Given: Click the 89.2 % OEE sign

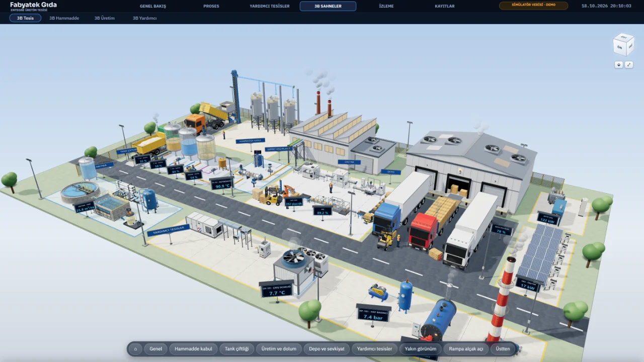Looking at the screenshot, I should [x=322, y=211].
